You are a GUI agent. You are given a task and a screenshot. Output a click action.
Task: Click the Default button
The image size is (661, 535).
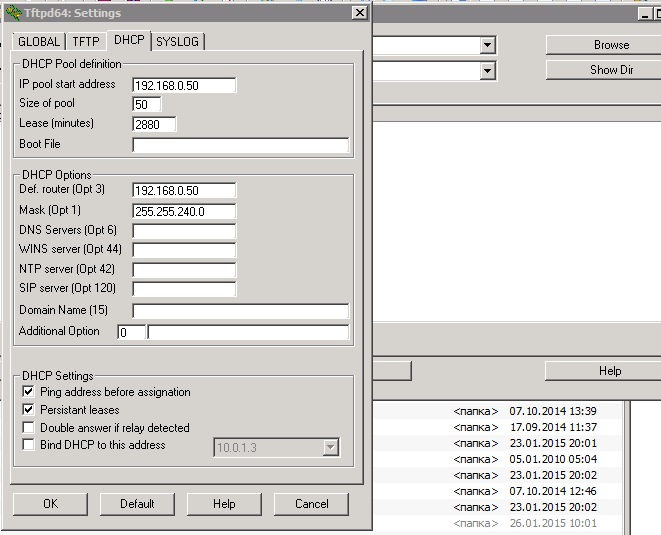(x=137, y=504)
